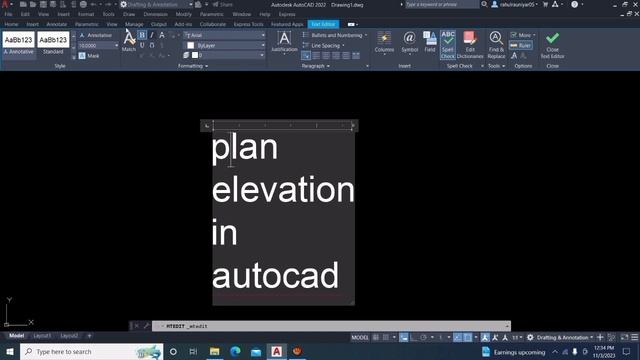This screenshot has width=640, height=360.
Task: Switch to the Model tab
Action: point(17,336)
